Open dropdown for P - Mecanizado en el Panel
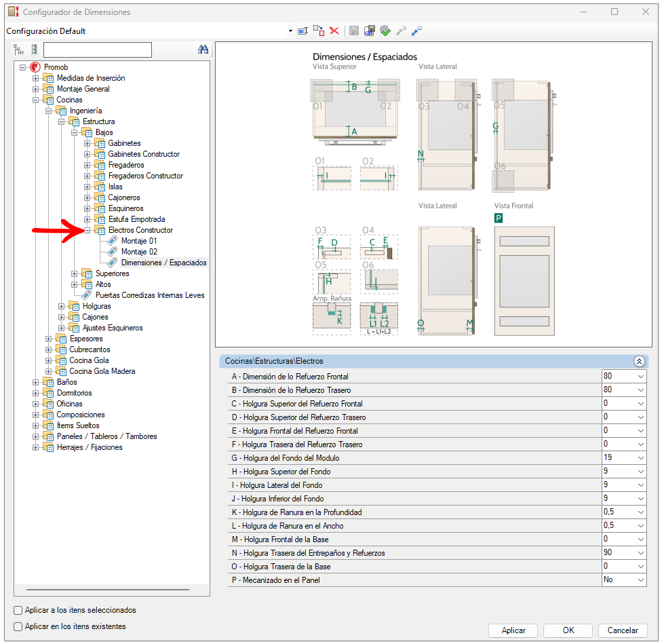The image size is (664, 644). 641,580
